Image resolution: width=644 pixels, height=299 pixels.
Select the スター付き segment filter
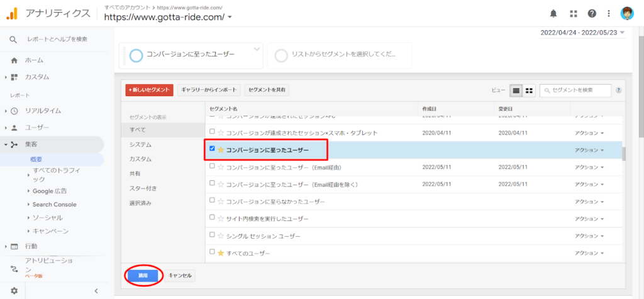click(143, 188)
